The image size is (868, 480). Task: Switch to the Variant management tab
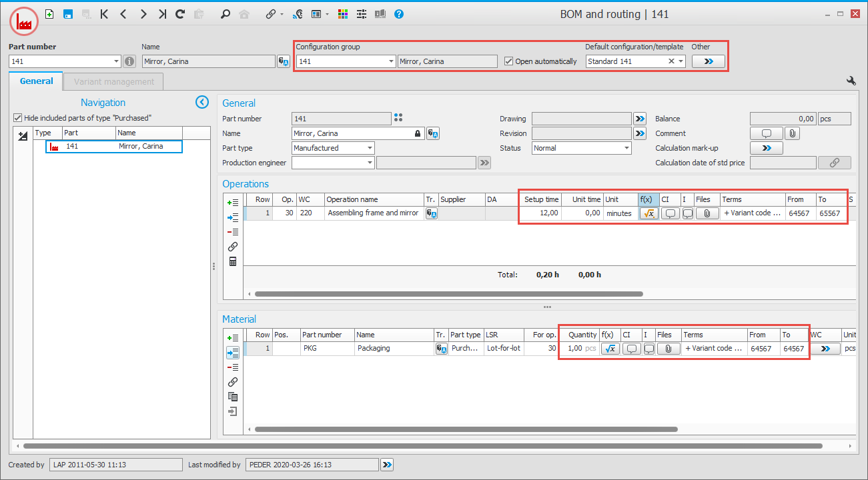point(113,81)
